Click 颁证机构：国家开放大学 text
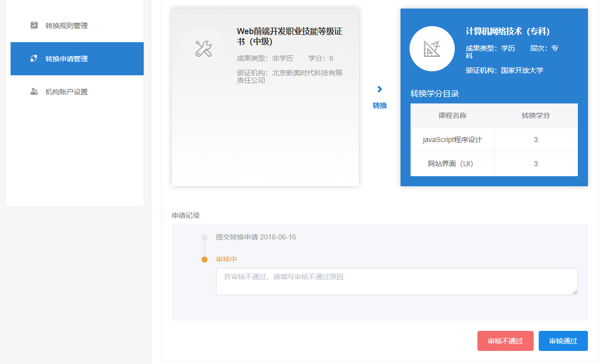This screenshot has width=601, height=364. click(505, 70)
